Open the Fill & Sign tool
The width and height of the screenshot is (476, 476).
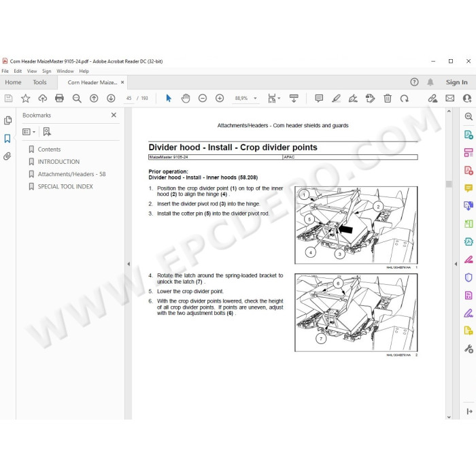(x=469, y=313)
